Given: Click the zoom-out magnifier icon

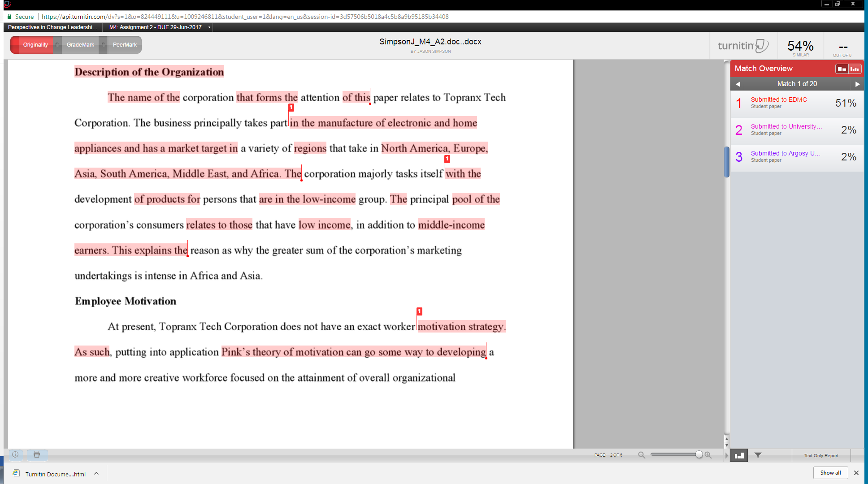Looking at the screenshot, I should 642,455.
